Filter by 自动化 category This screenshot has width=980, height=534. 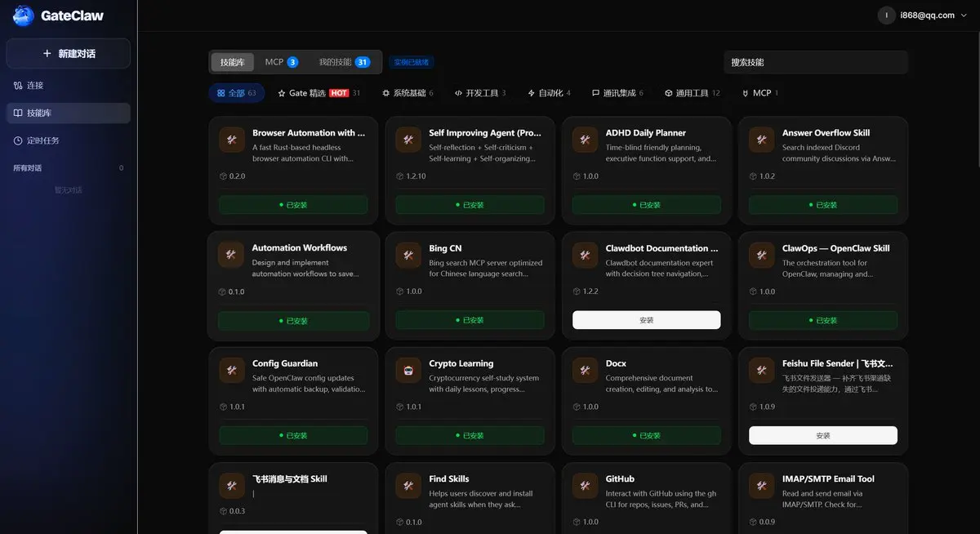pos(549,93)
